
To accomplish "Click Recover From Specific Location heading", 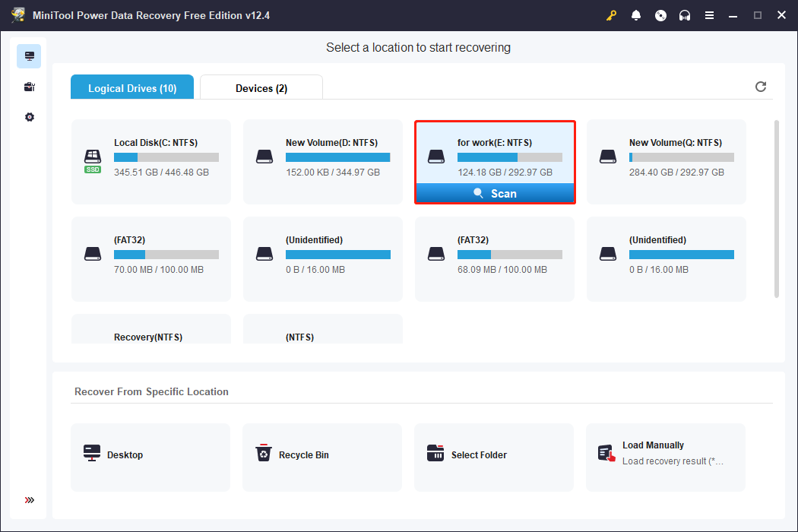I will click(x=151, y=391).
